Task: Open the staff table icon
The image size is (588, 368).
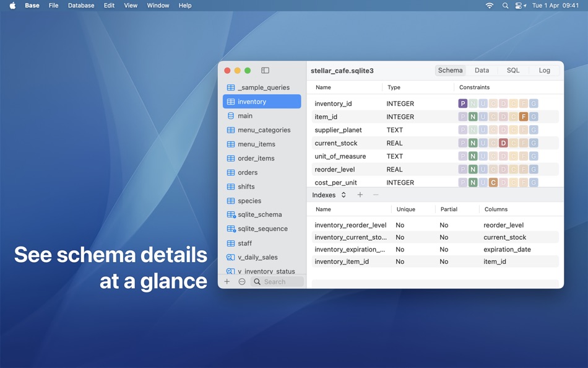Action: point(231,243)
